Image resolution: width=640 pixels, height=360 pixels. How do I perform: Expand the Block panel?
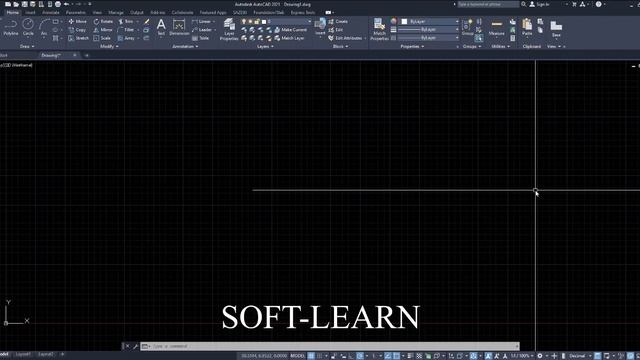(x=340, y=47)
